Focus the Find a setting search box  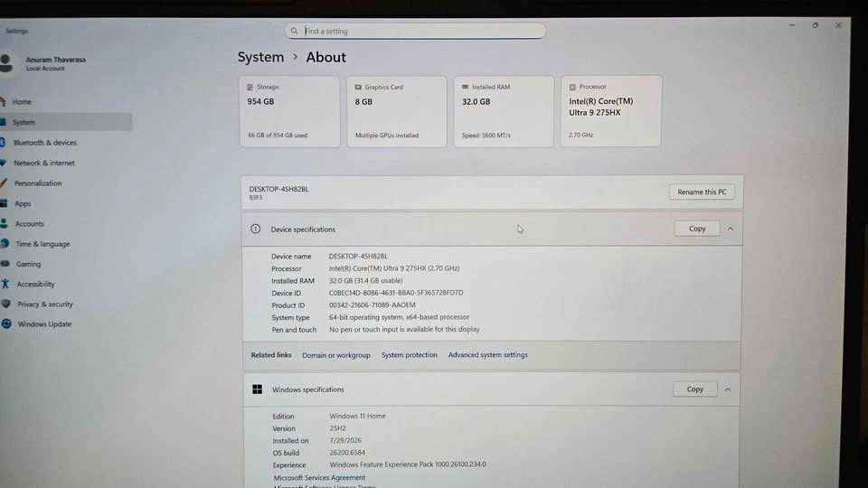coord(415,31)
